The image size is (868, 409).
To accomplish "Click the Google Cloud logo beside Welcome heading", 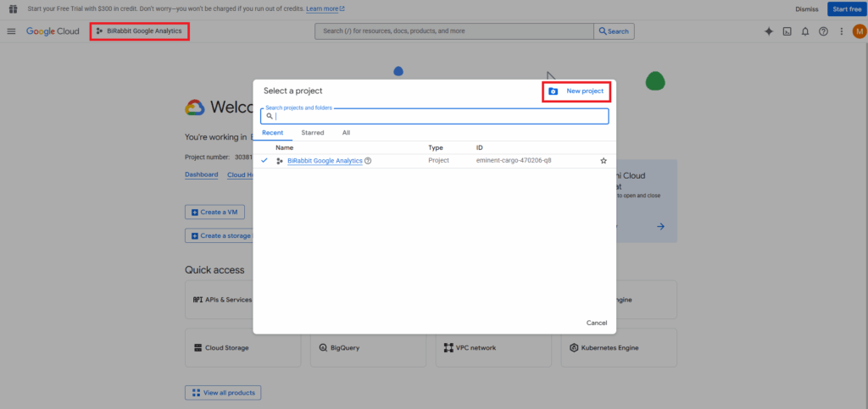I will tap(195, 108).
